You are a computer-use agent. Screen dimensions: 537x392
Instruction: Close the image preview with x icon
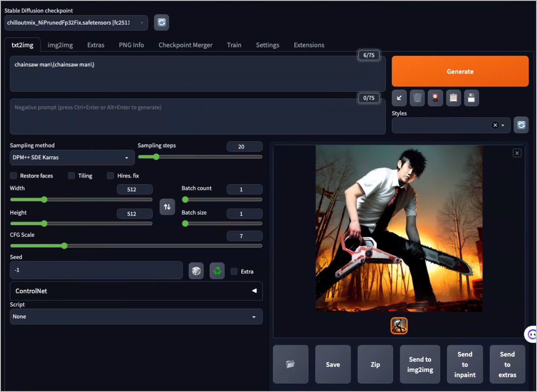(x=517, y=153)
